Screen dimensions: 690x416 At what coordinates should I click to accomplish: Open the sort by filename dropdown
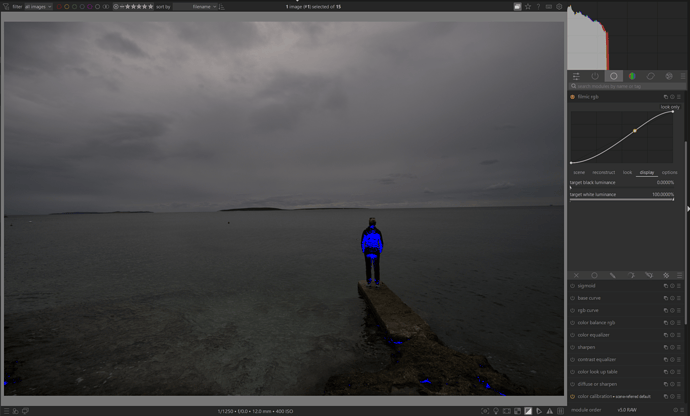[195, 7]
